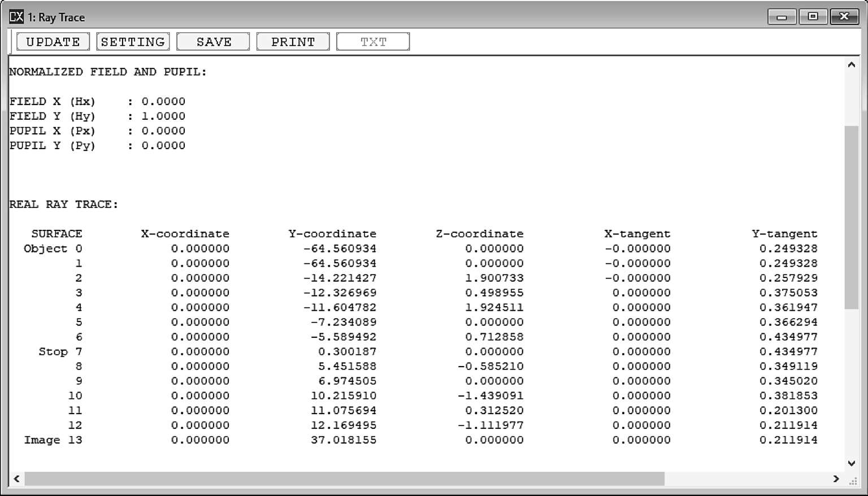Maximize the Ray Trace window
Viewport: 868px width, 496px height.
[x=813, y=17]
